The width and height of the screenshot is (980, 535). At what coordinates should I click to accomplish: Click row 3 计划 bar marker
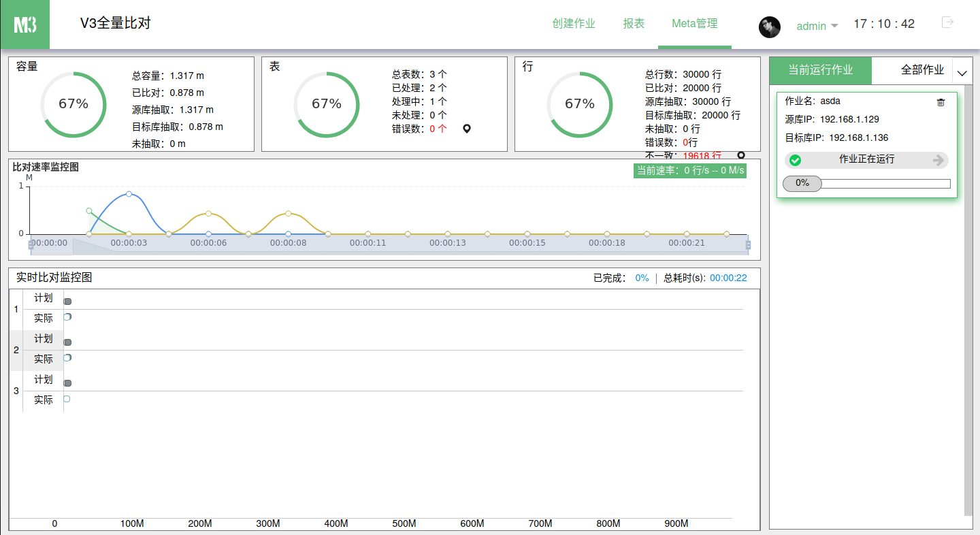tap(67, 383)
